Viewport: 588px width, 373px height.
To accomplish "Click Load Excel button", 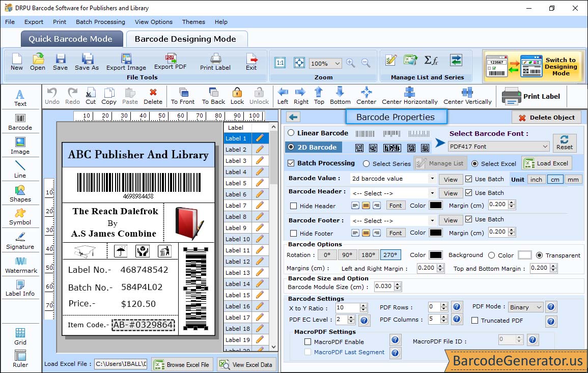I will [547, 163].
